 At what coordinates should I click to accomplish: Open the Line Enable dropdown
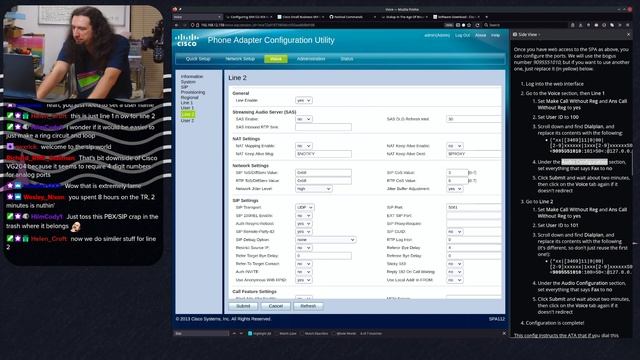(x=304, y=100)
